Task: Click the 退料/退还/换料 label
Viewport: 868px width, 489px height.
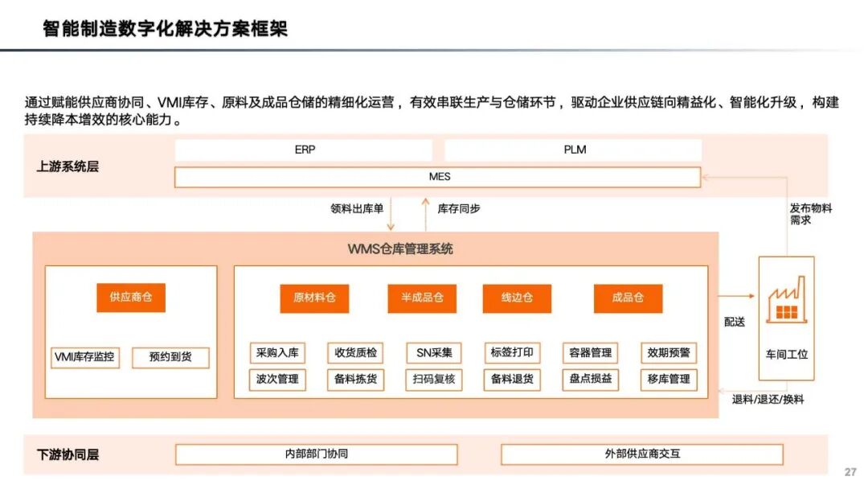Action: click(x=768, y=399)
